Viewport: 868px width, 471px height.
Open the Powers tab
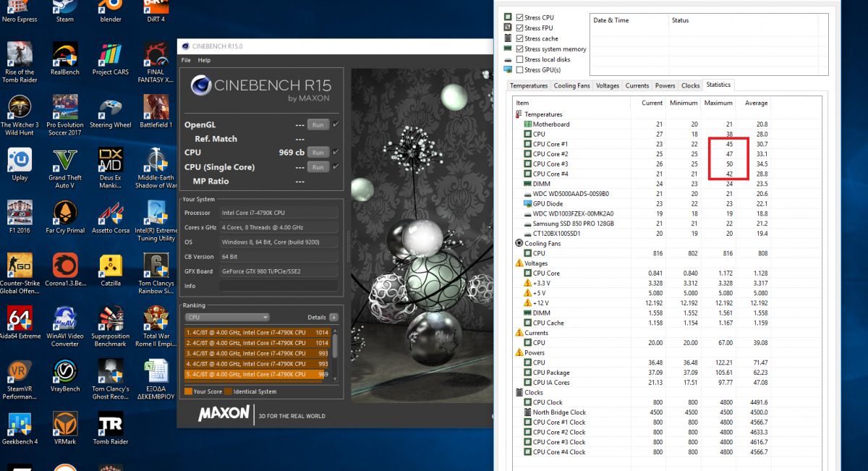(x=665, y=85)
